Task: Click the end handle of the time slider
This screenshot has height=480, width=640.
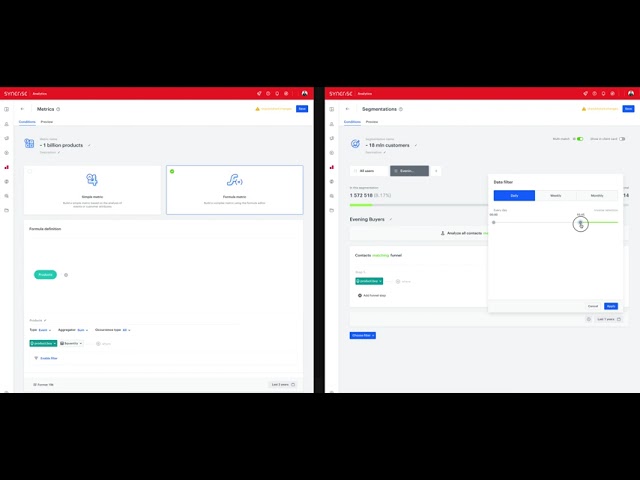Action: coord(580,222)
